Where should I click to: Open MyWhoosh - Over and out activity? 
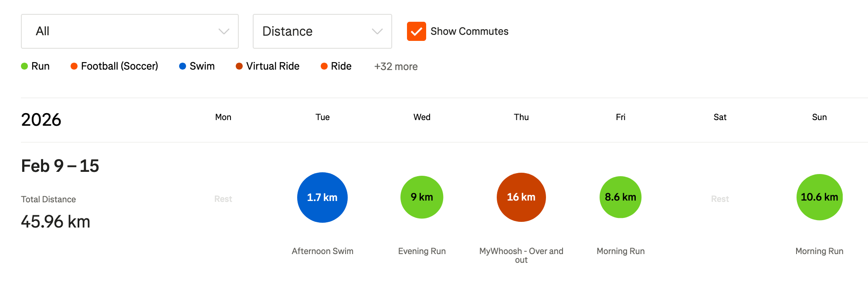point(521,255)
